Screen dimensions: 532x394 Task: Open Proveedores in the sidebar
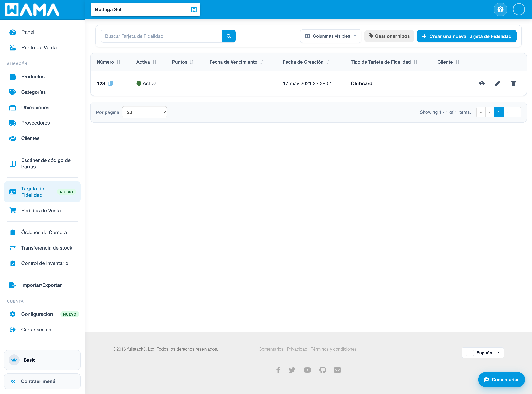42,123
